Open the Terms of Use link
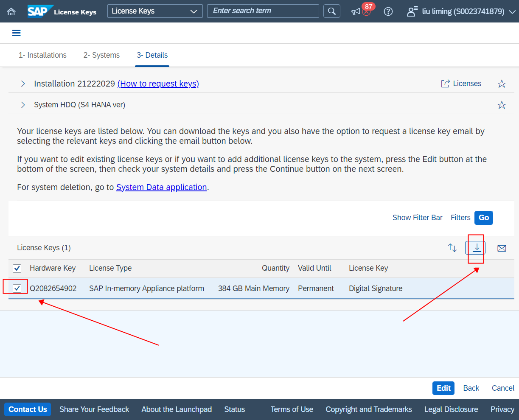The image size is (519, 420). pyautogui.click(x=292, y=409)
